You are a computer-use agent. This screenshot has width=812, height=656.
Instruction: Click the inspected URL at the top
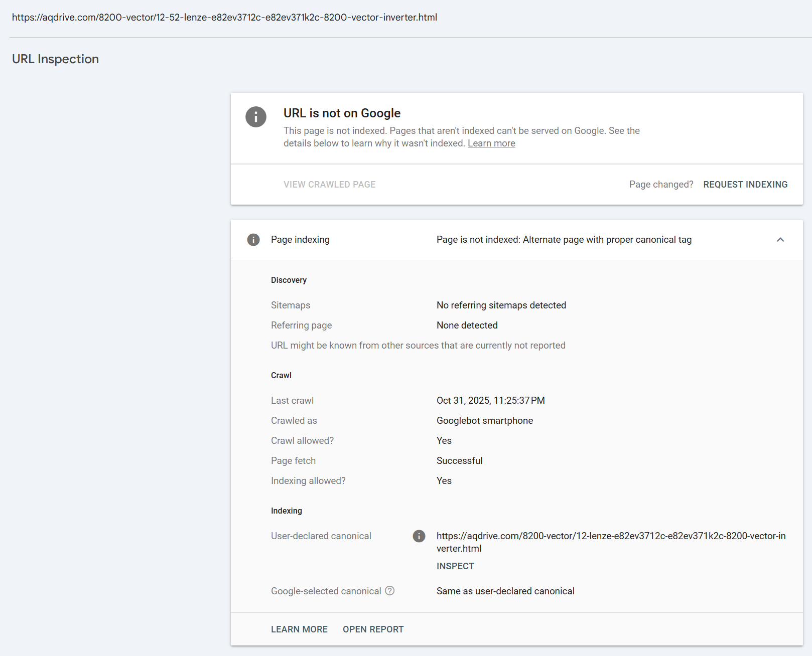click(x=224, y=18)
